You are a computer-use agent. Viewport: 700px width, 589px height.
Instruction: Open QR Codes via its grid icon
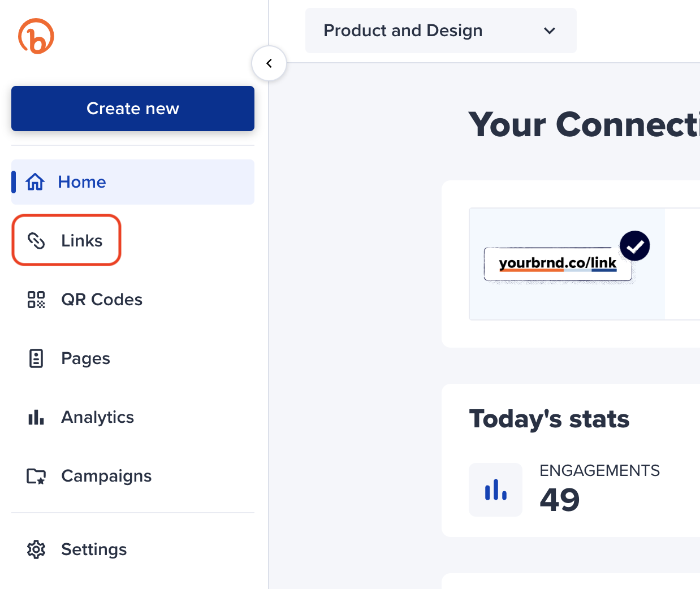36,300
